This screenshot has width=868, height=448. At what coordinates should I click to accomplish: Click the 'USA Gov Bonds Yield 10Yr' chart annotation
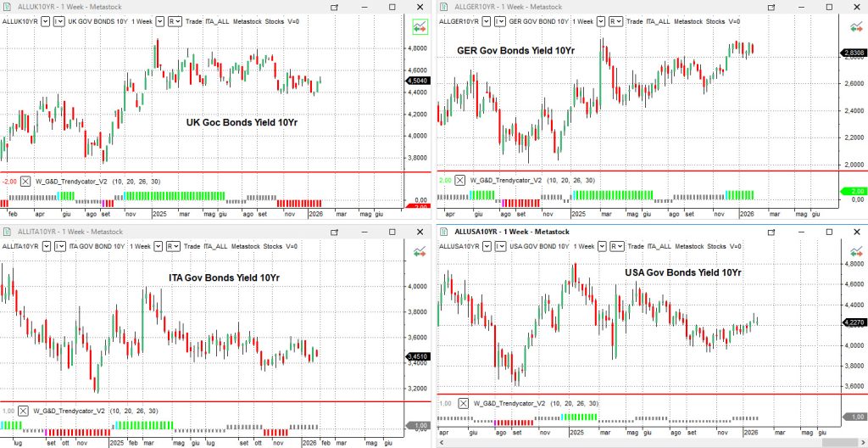(683, 272)
